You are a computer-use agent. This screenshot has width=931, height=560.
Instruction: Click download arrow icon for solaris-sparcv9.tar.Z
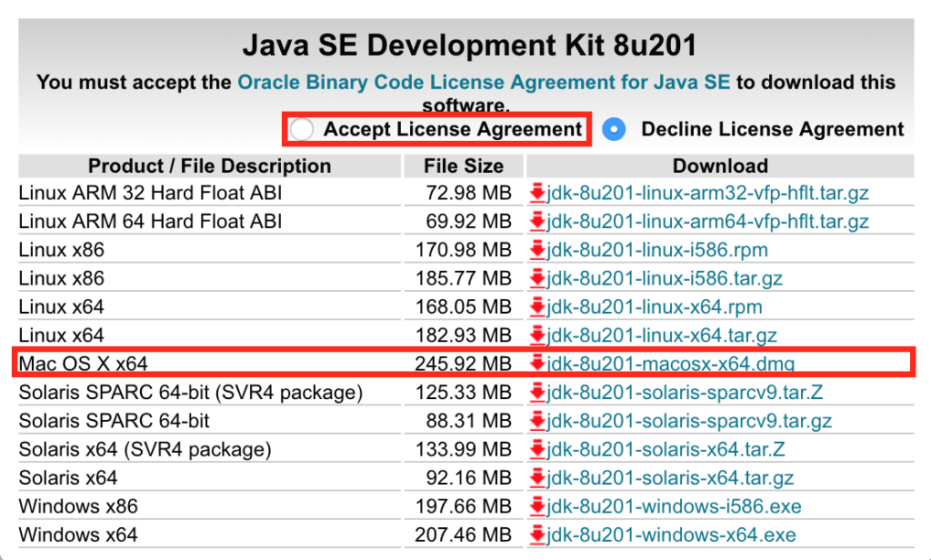click(x=537, y=393)
